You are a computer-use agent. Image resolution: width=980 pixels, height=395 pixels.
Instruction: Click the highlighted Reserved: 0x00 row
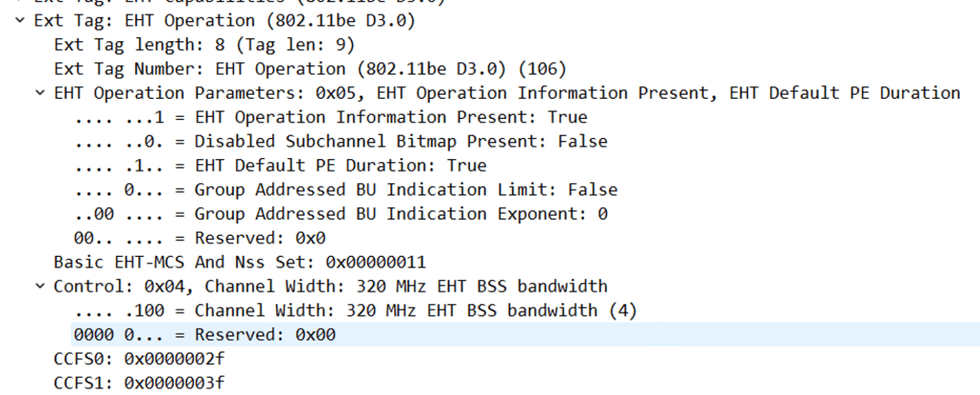204,335
